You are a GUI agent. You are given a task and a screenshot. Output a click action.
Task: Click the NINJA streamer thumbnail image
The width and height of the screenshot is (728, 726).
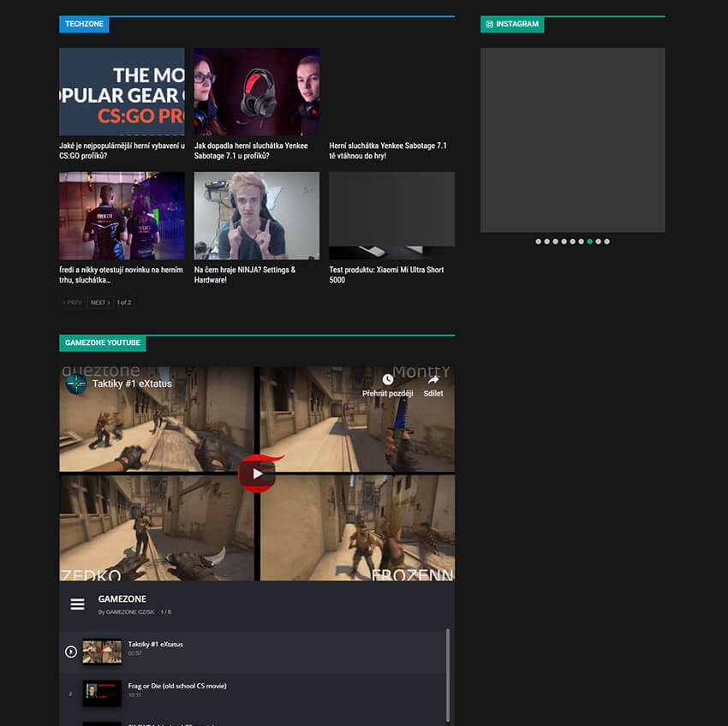257,216
